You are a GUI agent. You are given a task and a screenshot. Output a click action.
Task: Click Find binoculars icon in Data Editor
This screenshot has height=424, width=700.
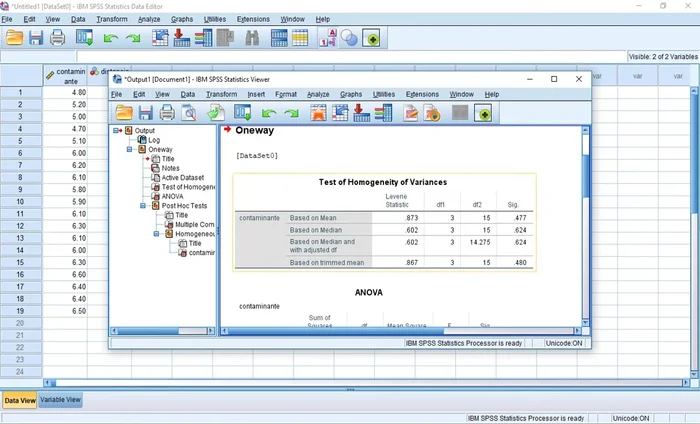tap(252, 38)
